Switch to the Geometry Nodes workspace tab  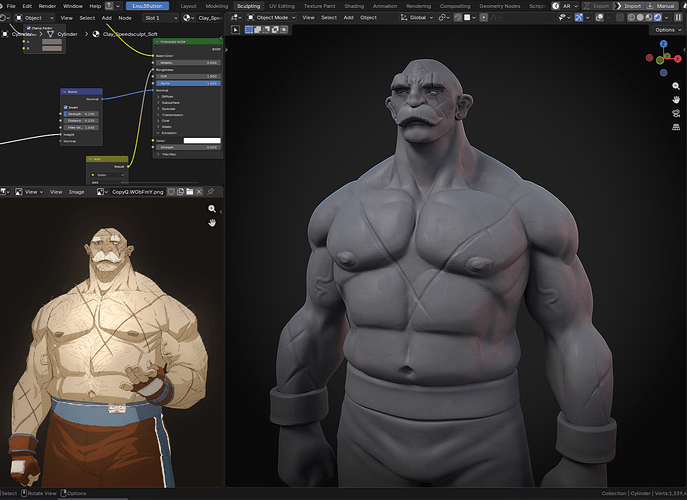point(499,6)
